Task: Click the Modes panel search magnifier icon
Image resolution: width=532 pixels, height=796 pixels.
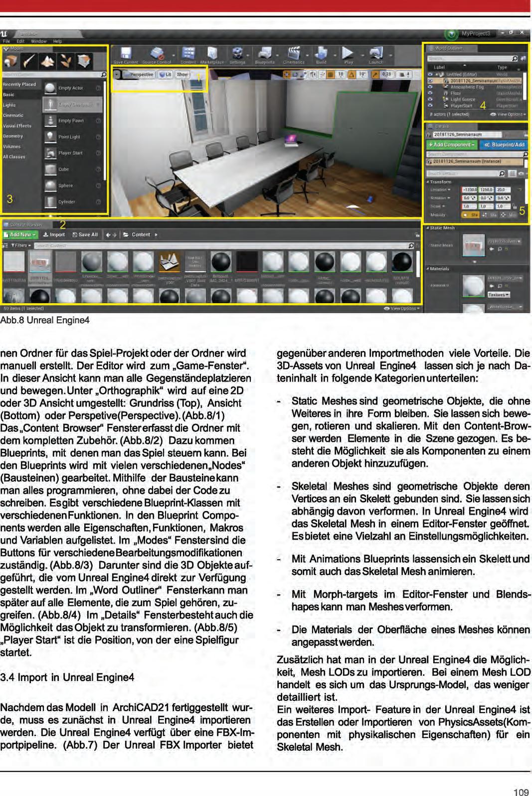Action: tap(103, 74)
